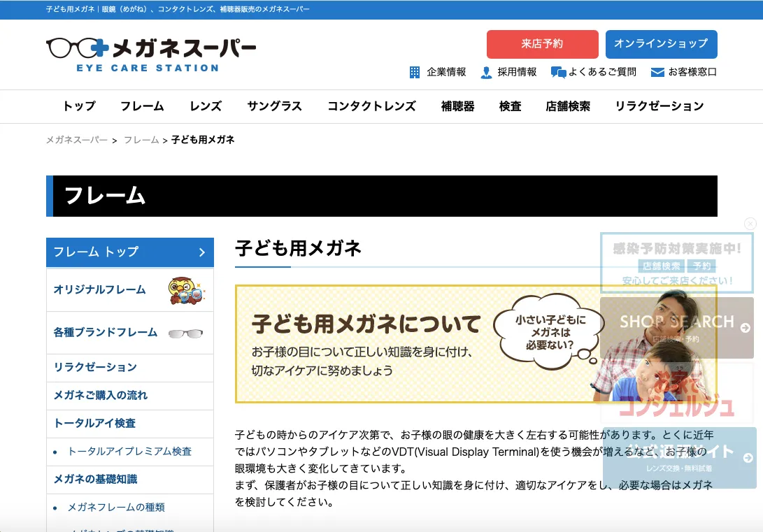The height and width of the screenshot is (532, 763).
Task: Select 検査 in main navigation
Action: [x=510, y=106]
